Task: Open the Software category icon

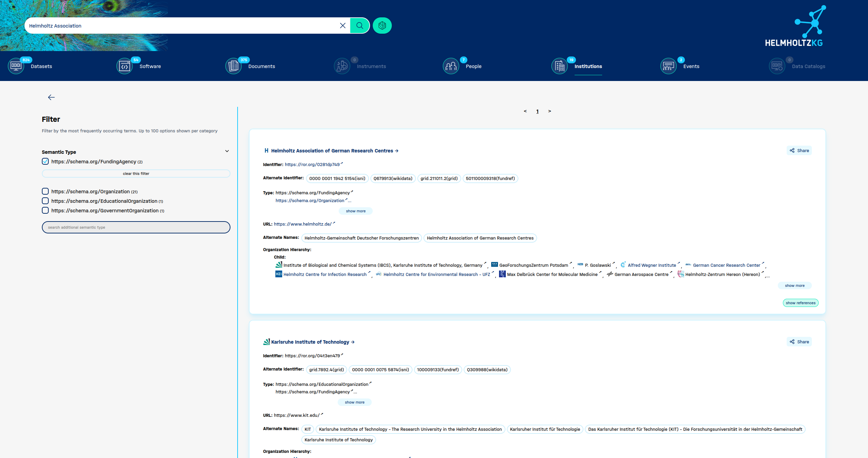Action: coord(125,66)
